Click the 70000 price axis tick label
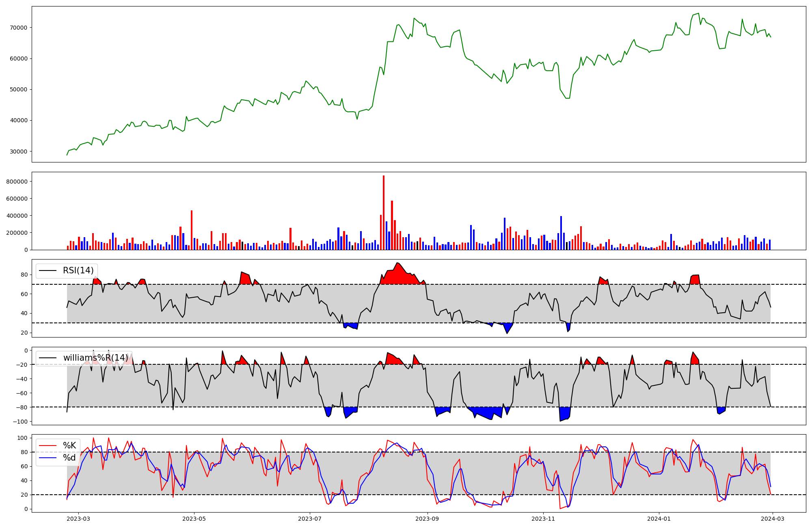 click(x=18, y=28)
